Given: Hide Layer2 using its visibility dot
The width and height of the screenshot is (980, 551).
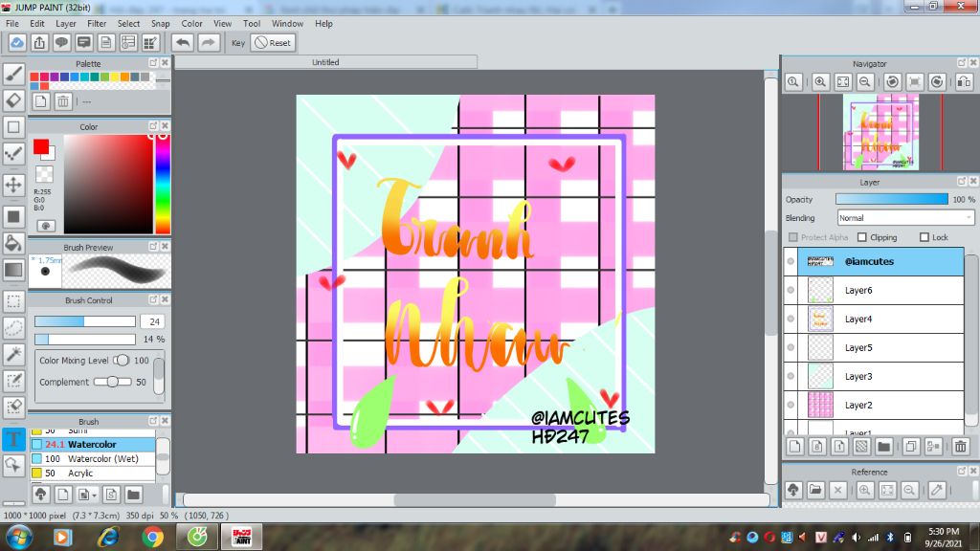Looking at the screenshot, I should pos(791,405).
